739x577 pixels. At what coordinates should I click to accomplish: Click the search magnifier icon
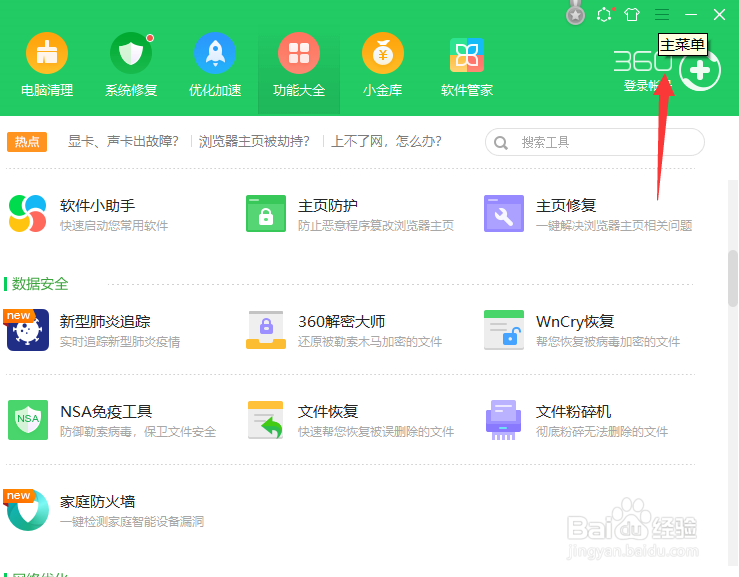(x=501, y=142)
